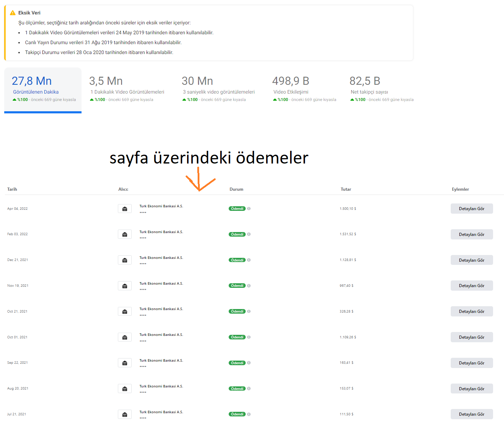This screenshot has width=504, height=433.
Task: Click the Takipçi Durumu verileri bullet line
Action: [99, 52]
